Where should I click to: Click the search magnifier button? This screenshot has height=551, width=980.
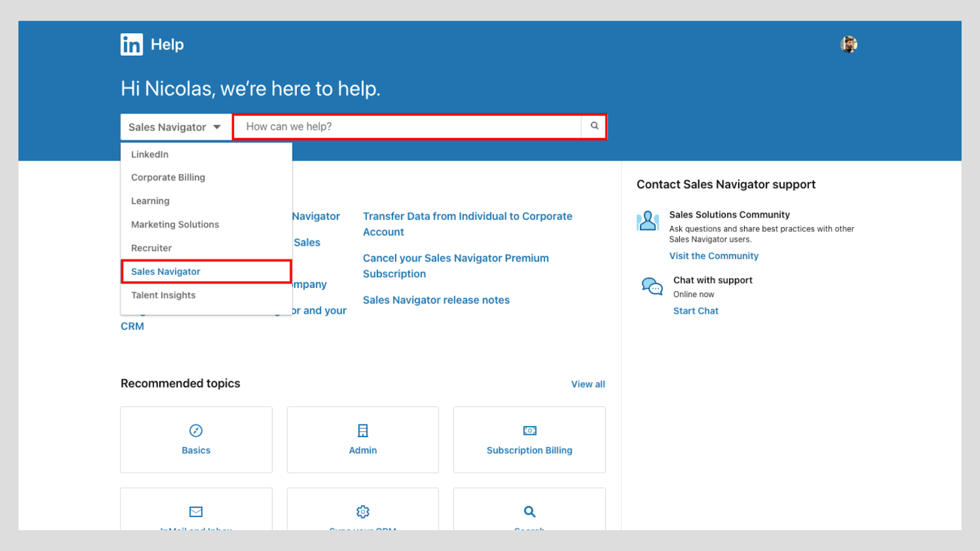594,126
